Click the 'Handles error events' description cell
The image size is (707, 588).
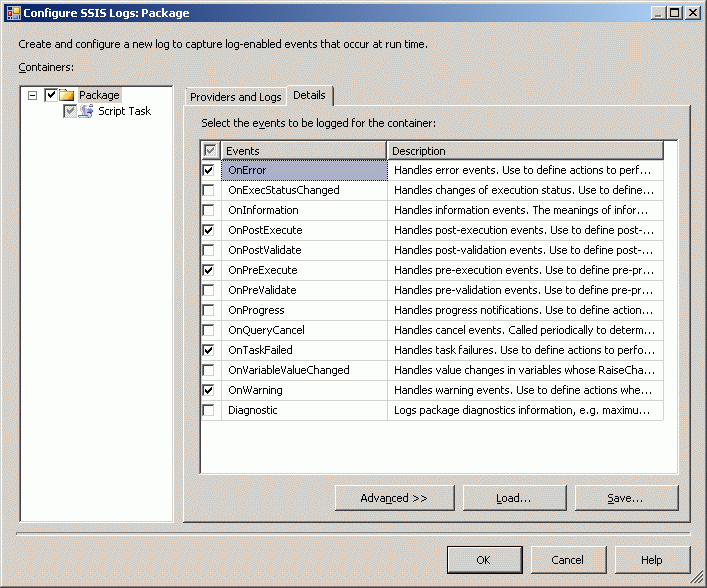point(525,170)
